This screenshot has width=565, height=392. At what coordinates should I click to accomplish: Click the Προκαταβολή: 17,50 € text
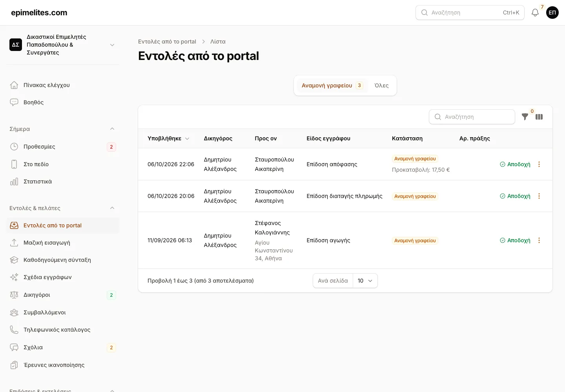pos(421,170)
